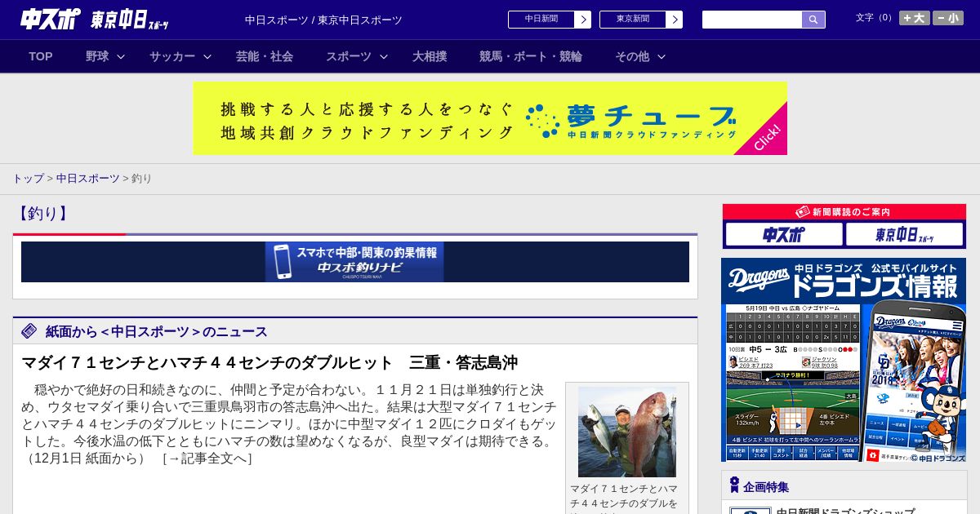This screenshot has width=980, height=514.
Task: Click the smartphone icon in 釣りナビ banner
Action: pos(282,262)
